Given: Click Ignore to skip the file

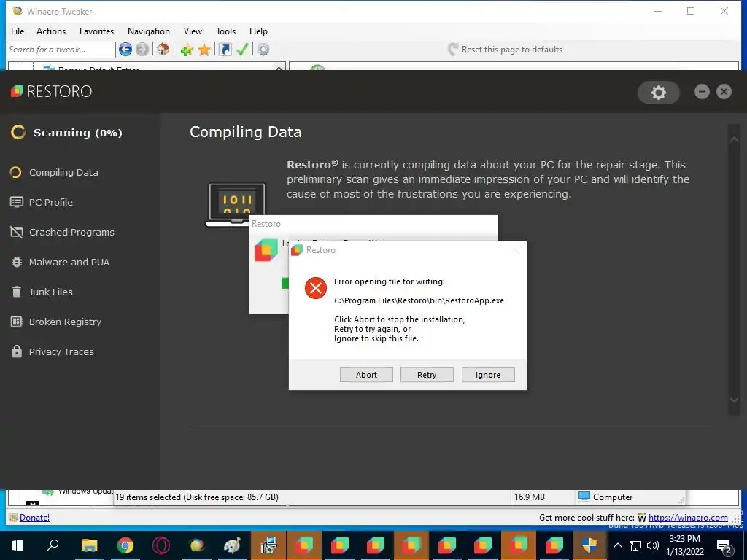Looking at the screenshot, I should tap(488, 375).
